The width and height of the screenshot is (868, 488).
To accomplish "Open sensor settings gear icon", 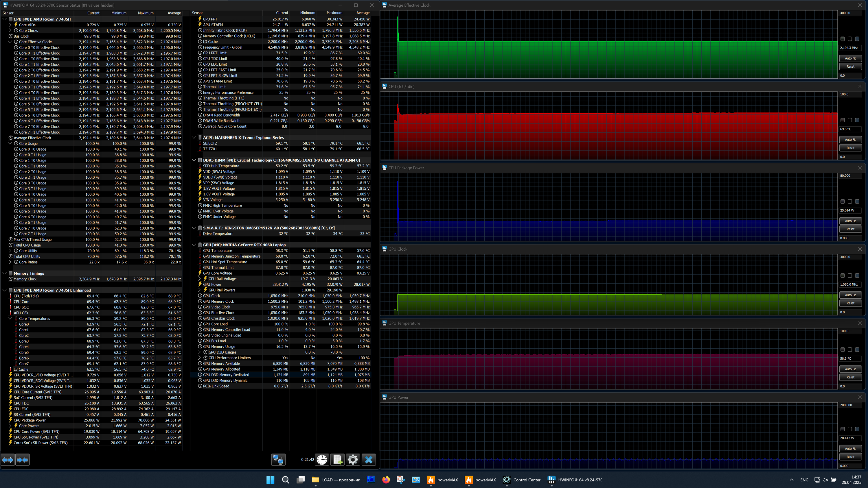I will pos(353,460).
